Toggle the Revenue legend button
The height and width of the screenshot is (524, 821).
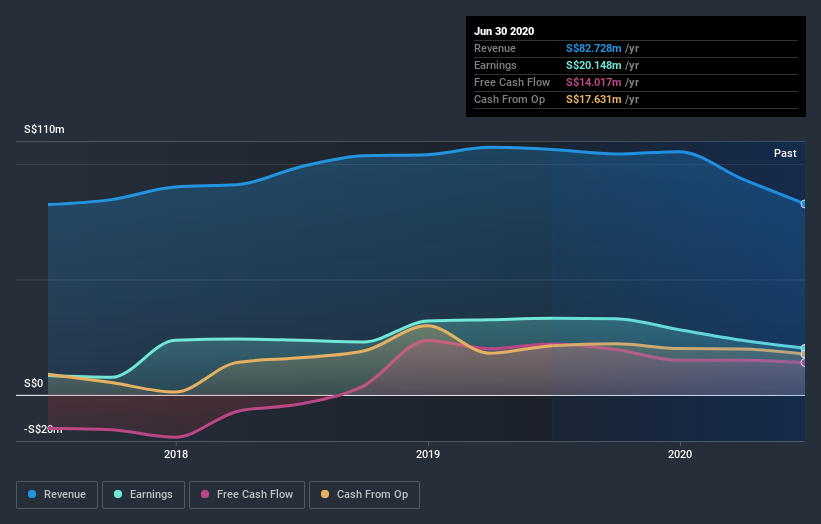point(57,495)
